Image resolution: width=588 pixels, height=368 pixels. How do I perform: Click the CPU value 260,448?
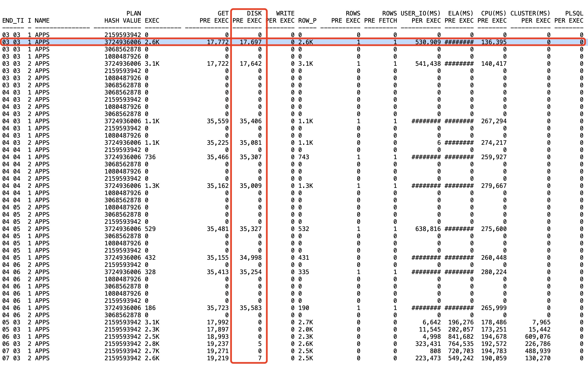click(494, 258)
